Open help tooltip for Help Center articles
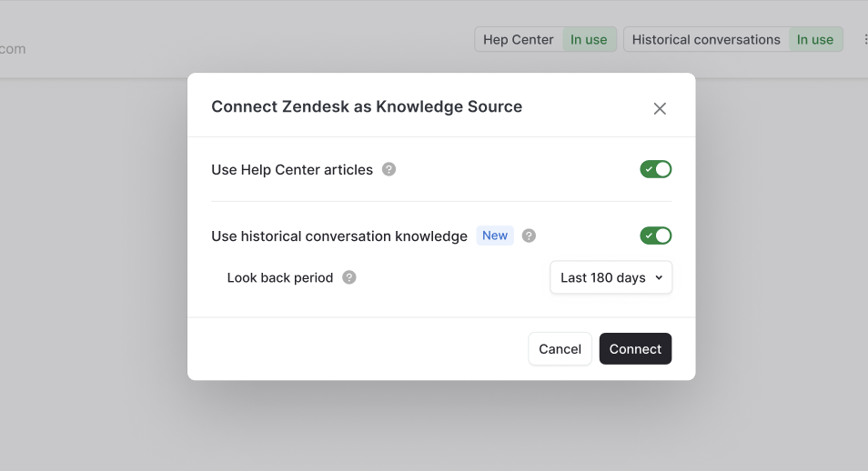 click(x=389, y=169)
